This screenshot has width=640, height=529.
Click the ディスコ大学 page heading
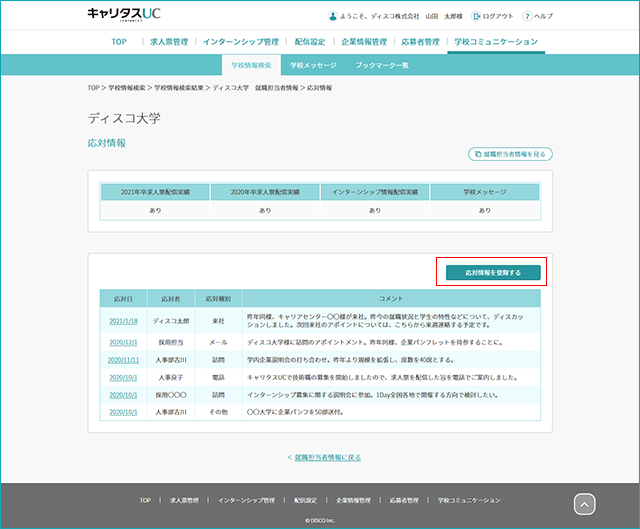(x=124, y=118)
